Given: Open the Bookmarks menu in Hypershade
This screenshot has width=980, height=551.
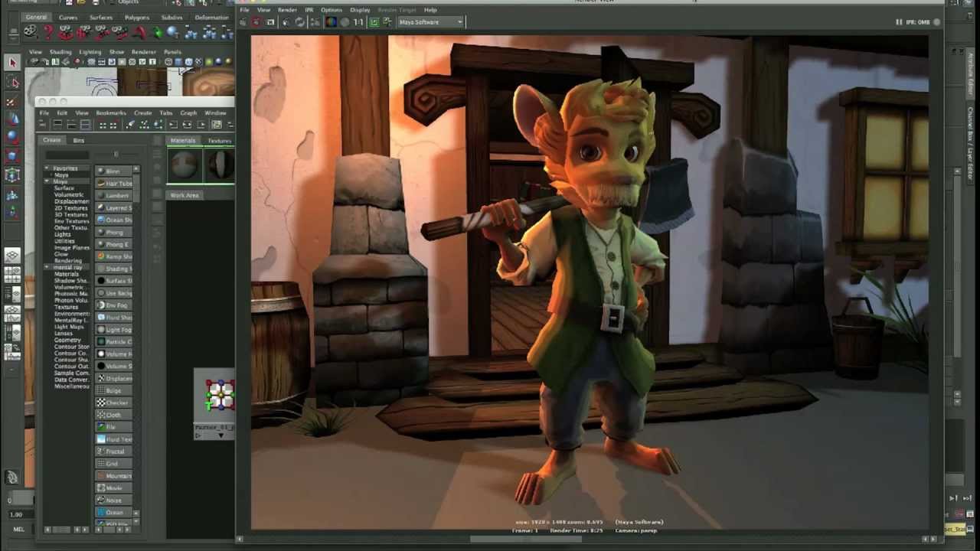Looking at the screenshot, I should pos(111,112).
